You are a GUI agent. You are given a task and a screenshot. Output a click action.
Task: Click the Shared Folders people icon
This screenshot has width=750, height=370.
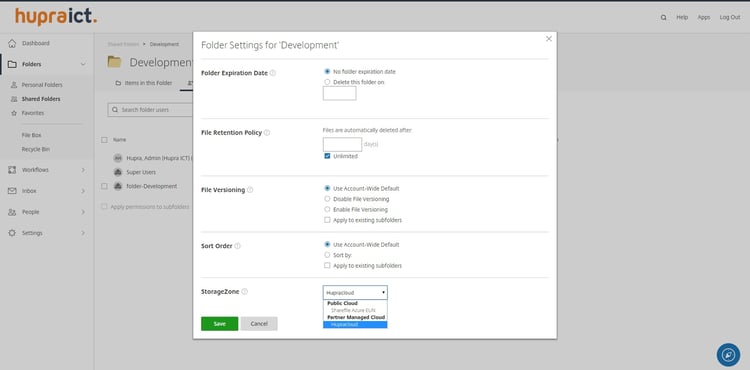point(14,99)
